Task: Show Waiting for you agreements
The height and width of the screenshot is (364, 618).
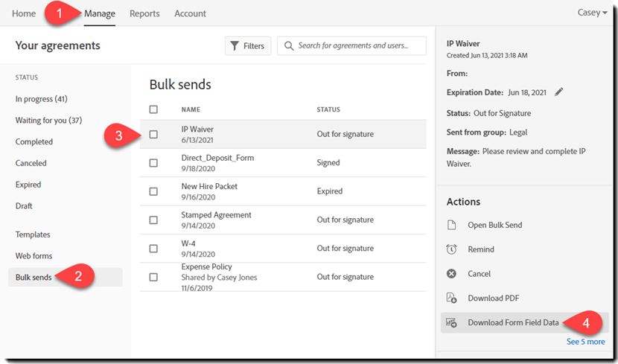Action: point(48,121)
